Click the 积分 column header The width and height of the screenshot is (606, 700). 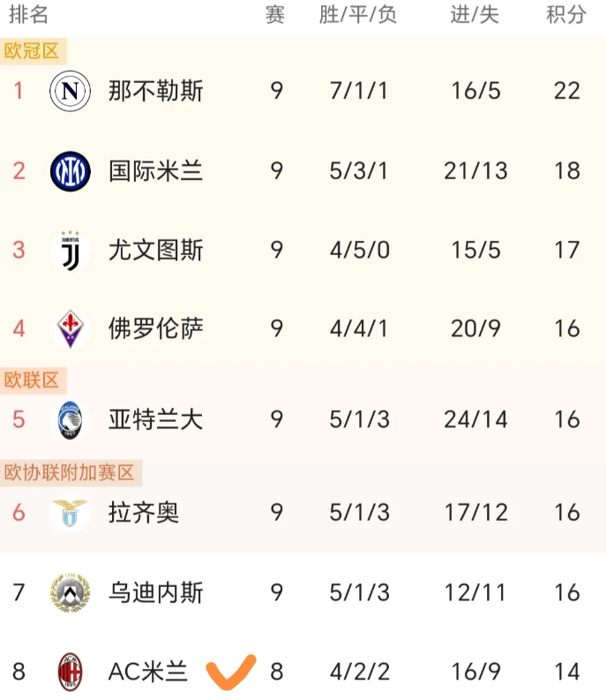click(566, 15)
